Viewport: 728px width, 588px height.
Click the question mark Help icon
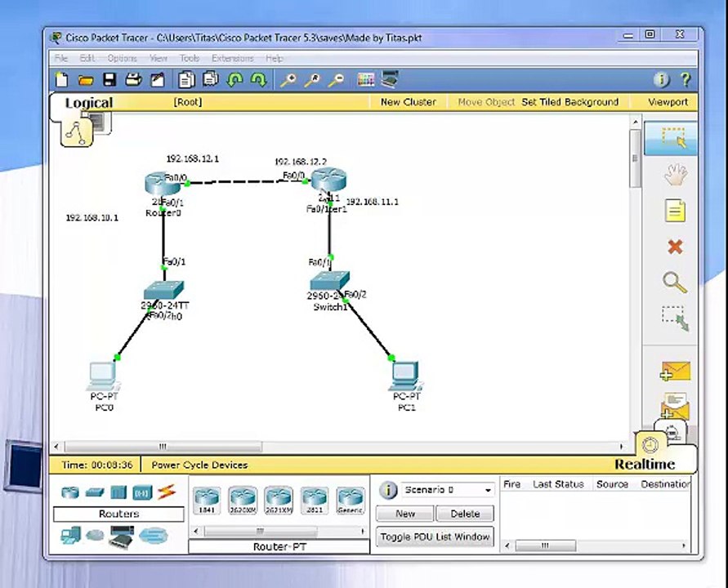click(686, 80)
